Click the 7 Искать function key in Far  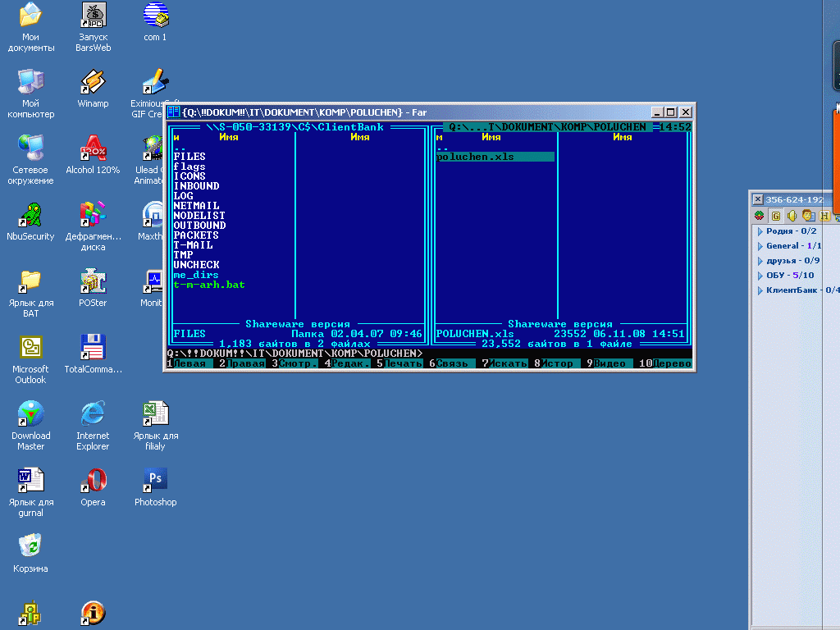[x=508, y=363]
